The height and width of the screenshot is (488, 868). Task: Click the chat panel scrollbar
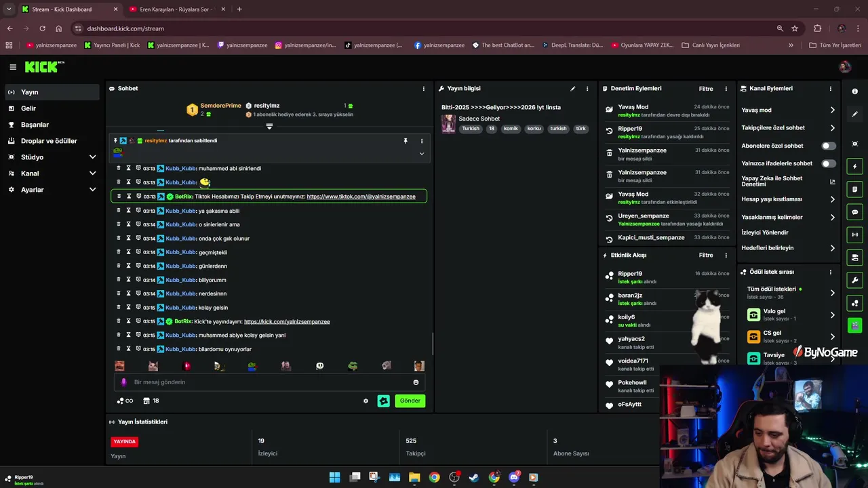click(x=432, y=344)
